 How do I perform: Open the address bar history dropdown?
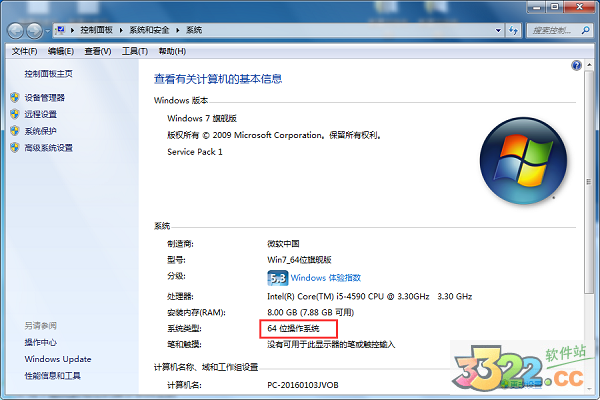[498, 30]
